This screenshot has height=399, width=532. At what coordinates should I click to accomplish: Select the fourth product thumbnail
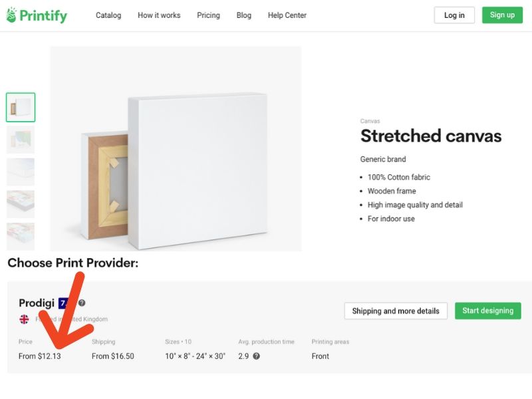(21, 204)
